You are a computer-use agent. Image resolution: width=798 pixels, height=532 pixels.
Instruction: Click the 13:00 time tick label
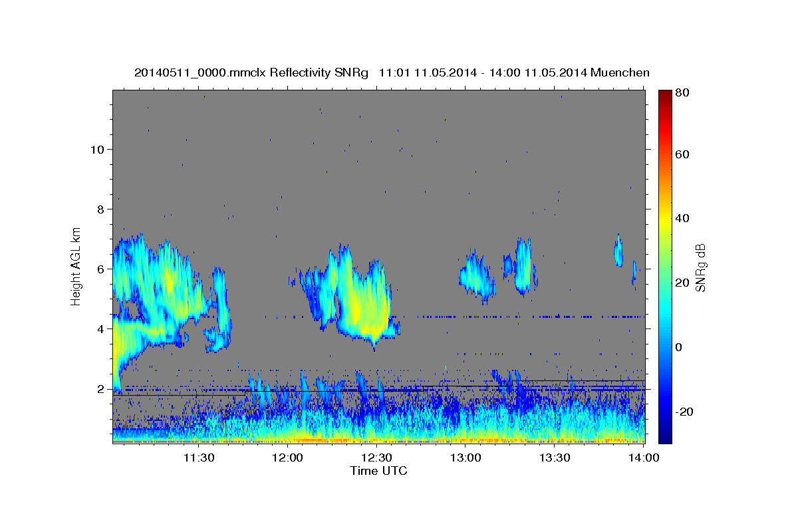[x=465, y=458]
